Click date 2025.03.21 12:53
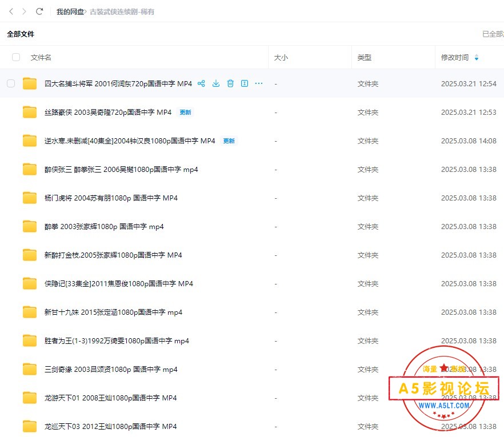Image resolution: width=504 pixels, height=437 pixels. pyautogui.click(x=469, y=112)
